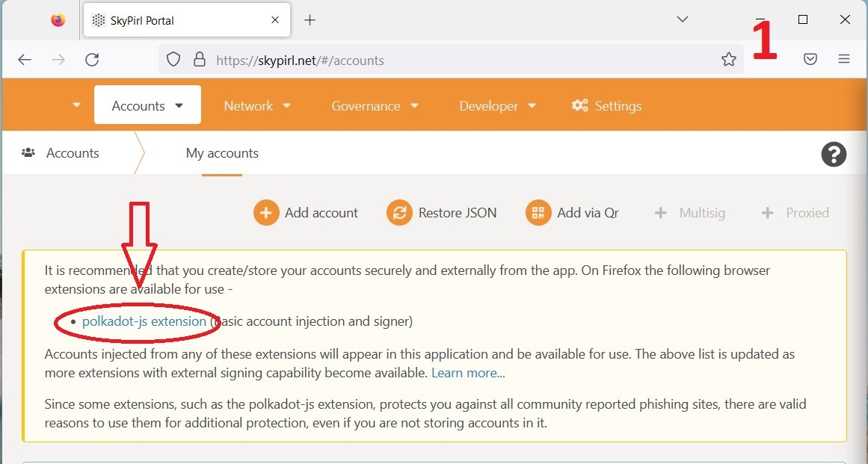Expand the Developer dropdown menu
Screen dimensions: 868x464
(x=498, y=105)
